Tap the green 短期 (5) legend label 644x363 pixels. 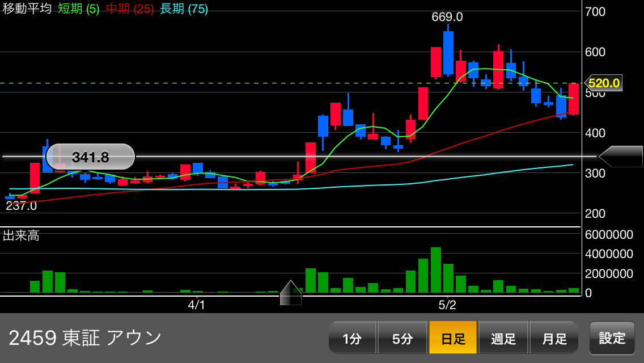pyautogui.click(x=78, y=9)
